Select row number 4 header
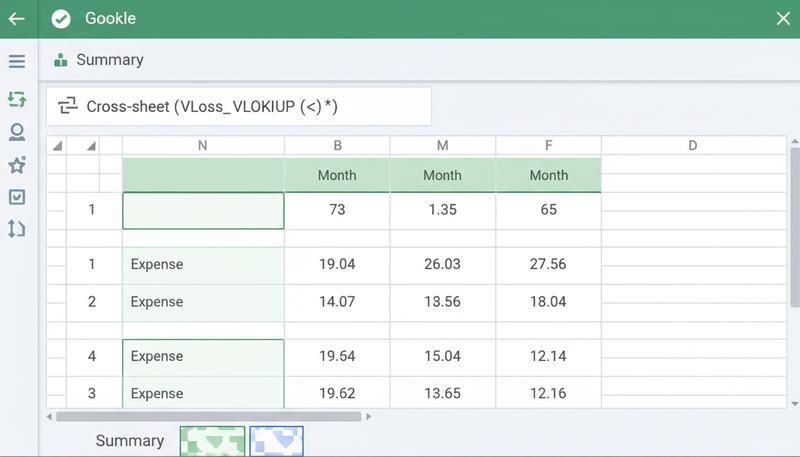Screen dimensions: 800x457 coord(92,356)
